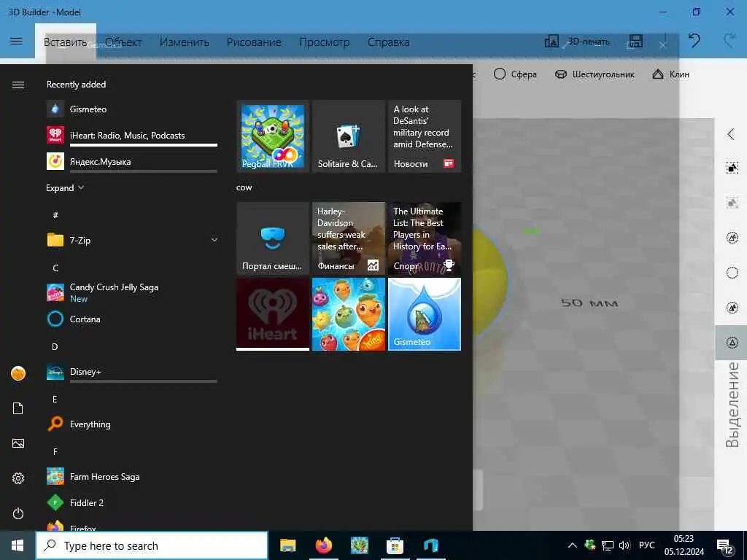Insert a Шестиугольник shape
Image resolution: width=747 pixels, height=560 pixels.
coord(595,74)
